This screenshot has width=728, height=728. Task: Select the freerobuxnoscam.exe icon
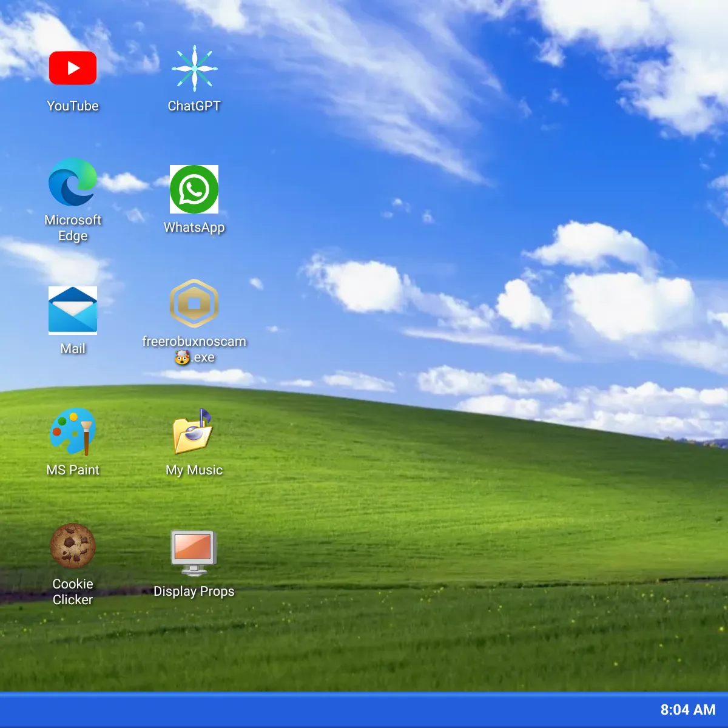pos(194,303)
